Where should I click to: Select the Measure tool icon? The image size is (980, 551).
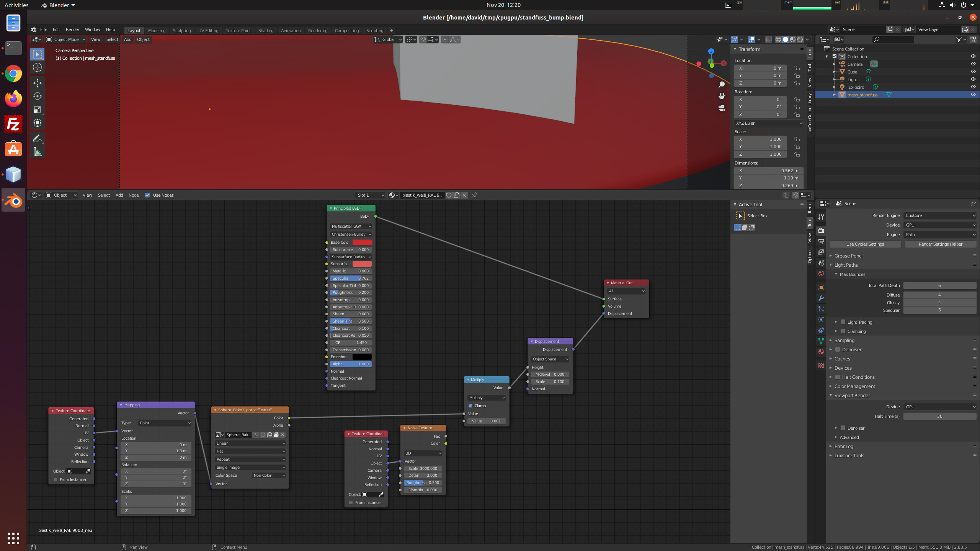coord(37,152)
